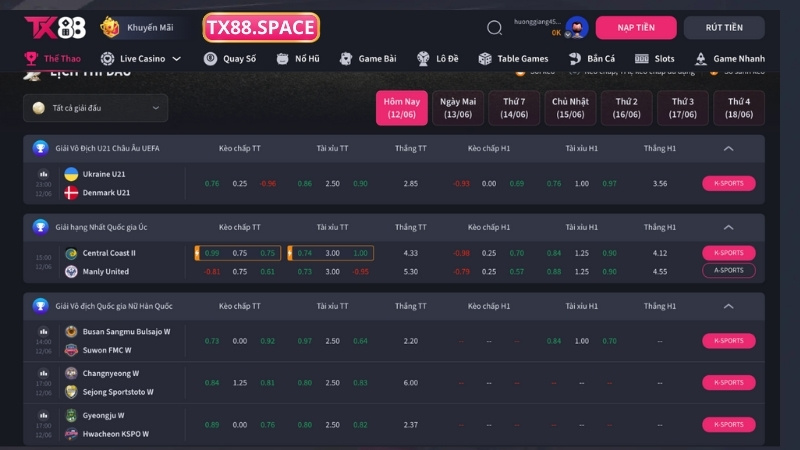This screenshot has height=450, width=800.
Task: Click the Game Nhanh rocket icon
Action: 701,59
